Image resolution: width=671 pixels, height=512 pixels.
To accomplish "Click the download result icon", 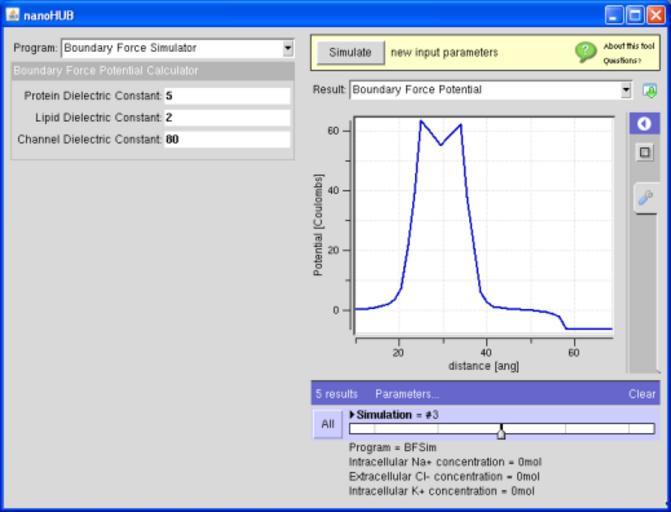I will [650, 90].
